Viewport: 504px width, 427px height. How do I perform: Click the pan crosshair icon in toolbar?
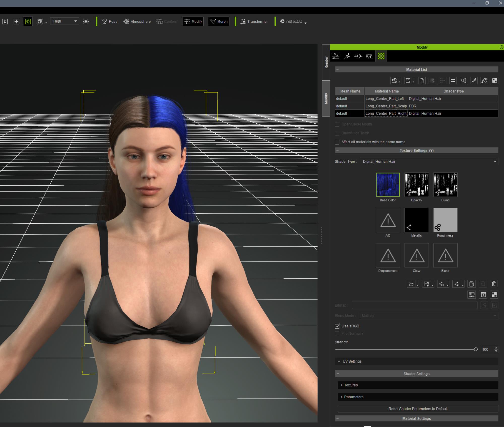click(x=16, y=21)
